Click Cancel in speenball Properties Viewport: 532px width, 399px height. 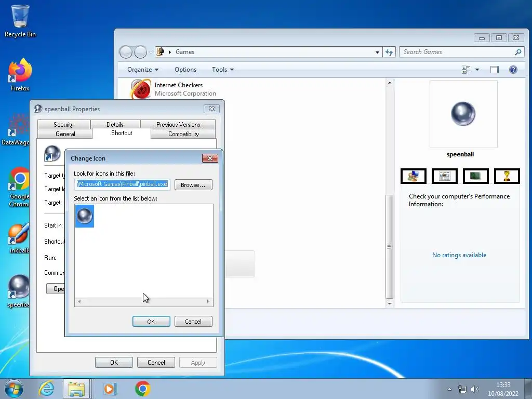pos(156,362)
